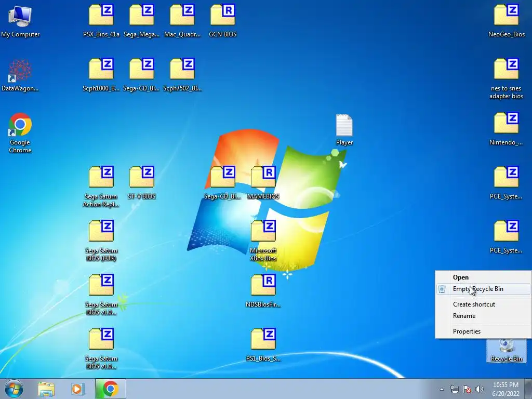Launch Windows Media Player from taskbar
532x399 pixels.
click(x=78, y=389)
